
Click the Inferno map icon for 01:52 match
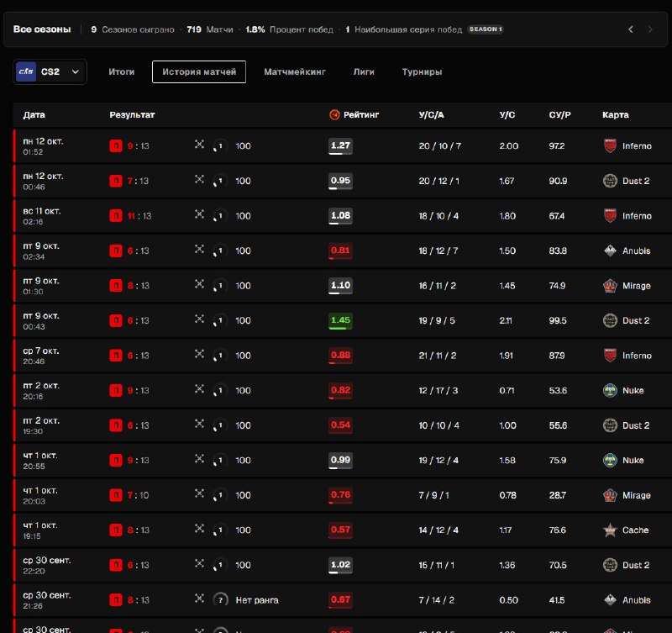coord(610,145)
